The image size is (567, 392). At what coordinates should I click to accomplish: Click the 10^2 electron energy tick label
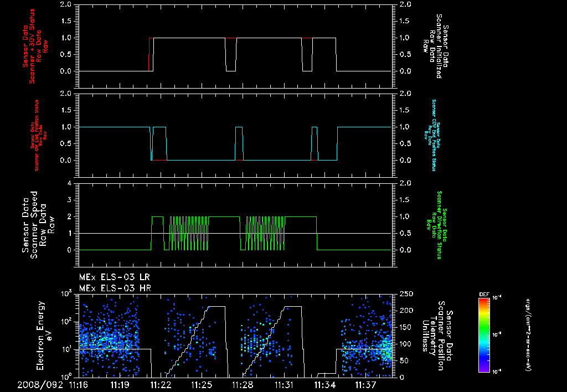coord(66,321)
